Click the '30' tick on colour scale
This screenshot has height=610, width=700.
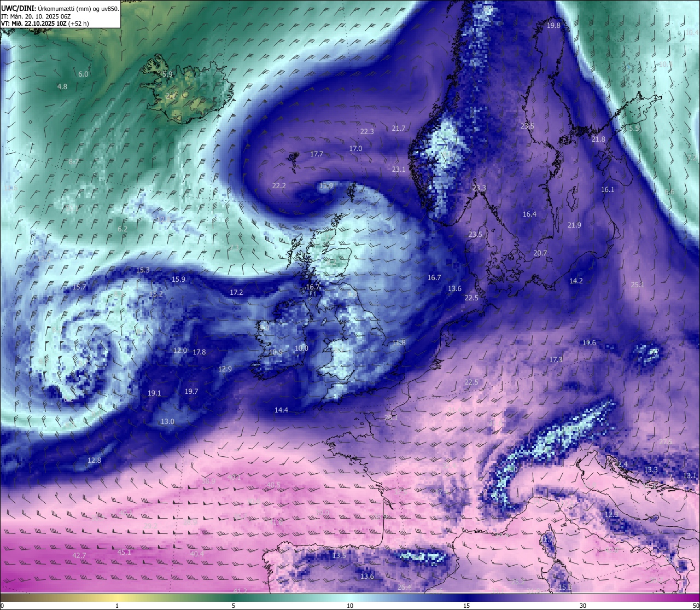(583, 606)
